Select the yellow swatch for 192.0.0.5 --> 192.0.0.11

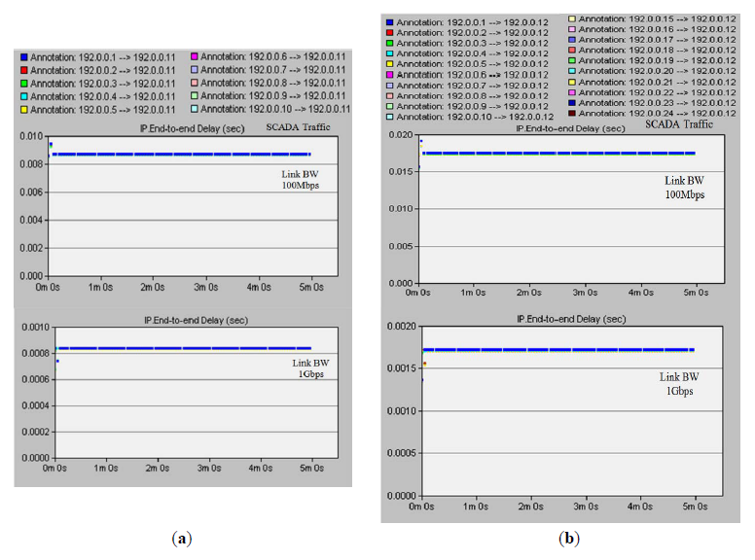tap(23, 108)
